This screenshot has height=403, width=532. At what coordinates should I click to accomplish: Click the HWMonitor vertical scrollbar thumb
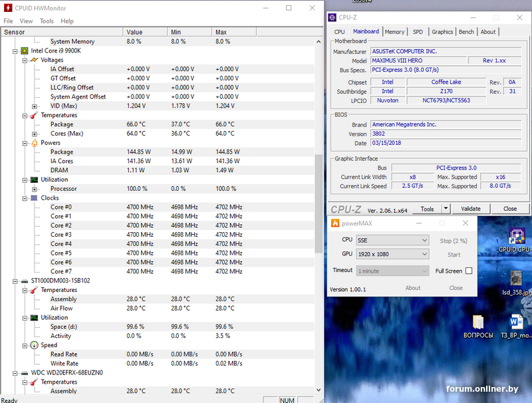(x=319, y=203)
